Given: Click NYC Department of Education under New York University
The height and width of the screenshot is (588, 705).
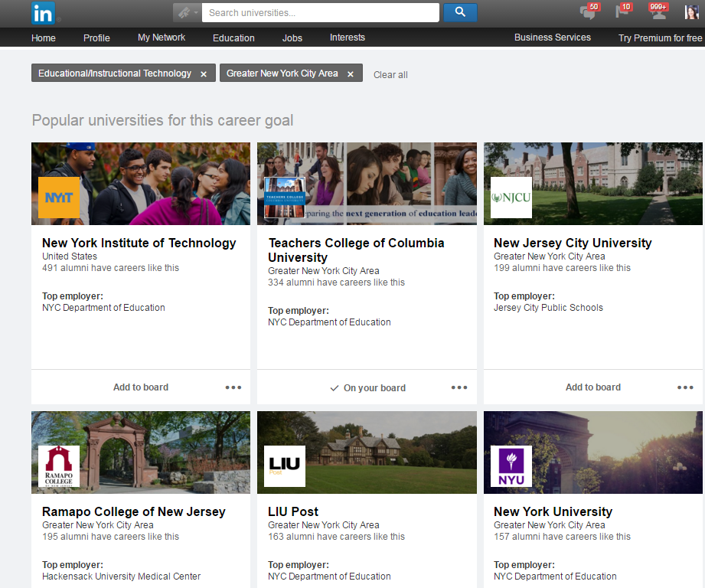Looking at the screenshot, I should 555,577.
